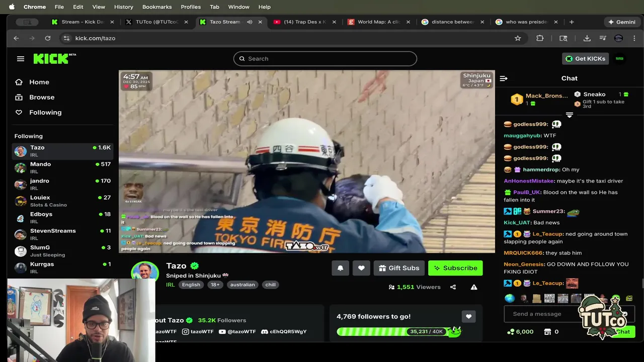Image resolution: width=644 pixels, height=362 pixels.
Task: Go back in browser history
Action: (16, 38)
